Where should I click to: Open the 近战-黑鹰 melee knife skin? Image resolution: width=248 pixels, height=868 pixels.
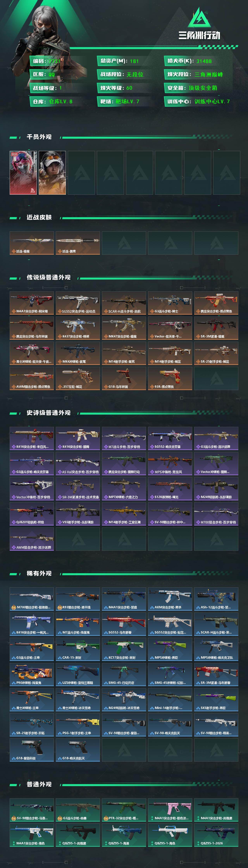click(x=78, y=243)
